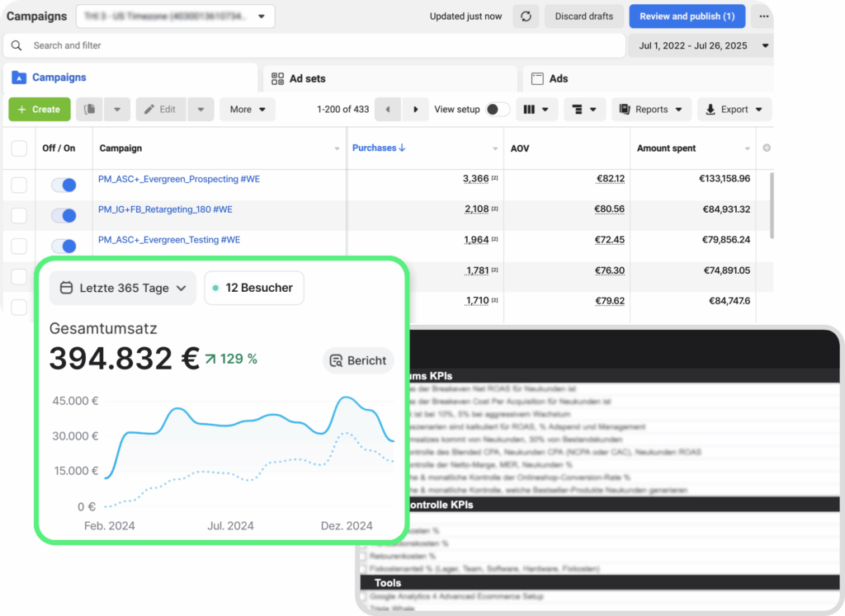
Task: Go to previous page of results
Action: (388, 110)
